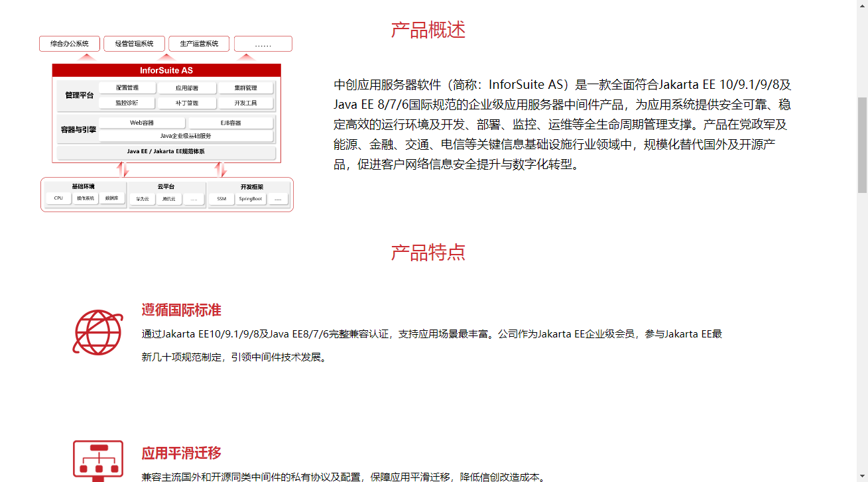Click the red InforSuite AS banner
Screen dimensions: 868x482
click(166, 70)
